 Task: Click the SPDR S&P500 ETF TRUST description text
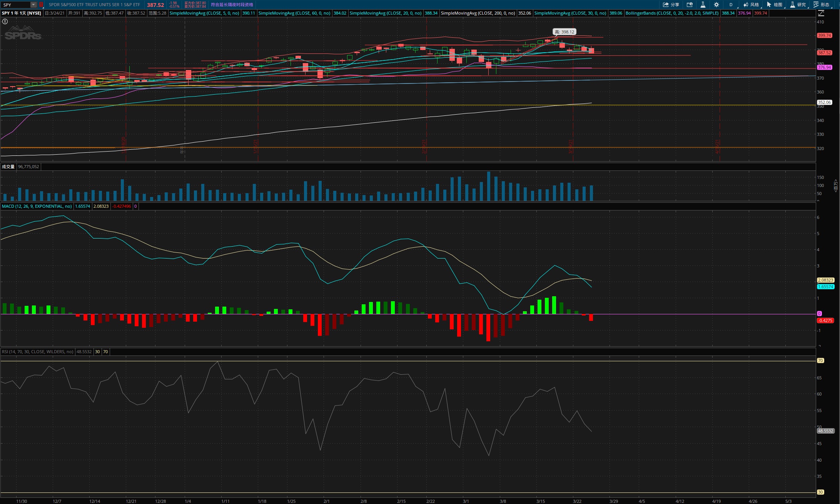pos(94,5)
